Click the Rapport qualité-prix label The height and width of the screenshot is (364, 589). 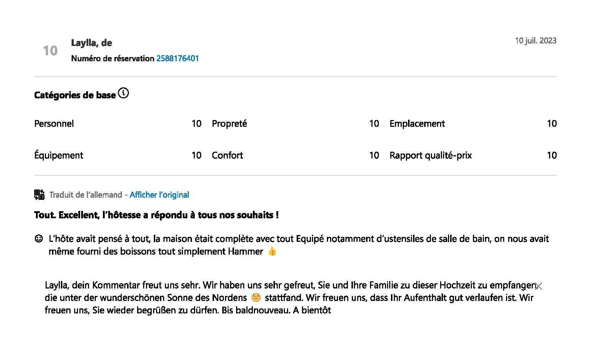pyautogui.click(x=431, y=155)
